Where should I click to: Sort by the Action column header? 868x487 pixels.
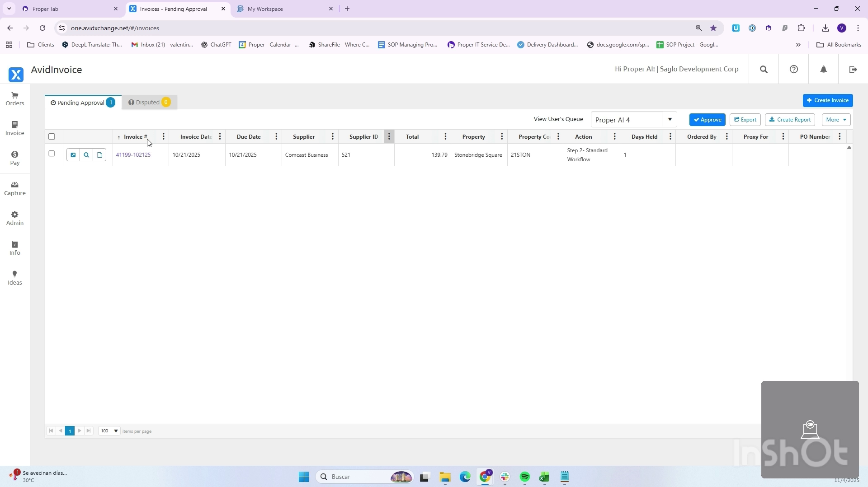583,137
